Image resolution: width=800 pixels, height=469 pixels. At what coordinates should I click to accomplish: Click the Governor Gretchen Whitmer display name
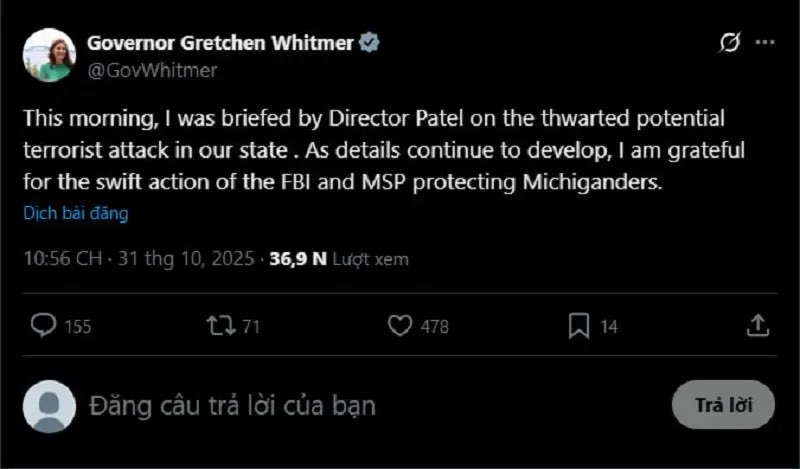tap(222, 43)
